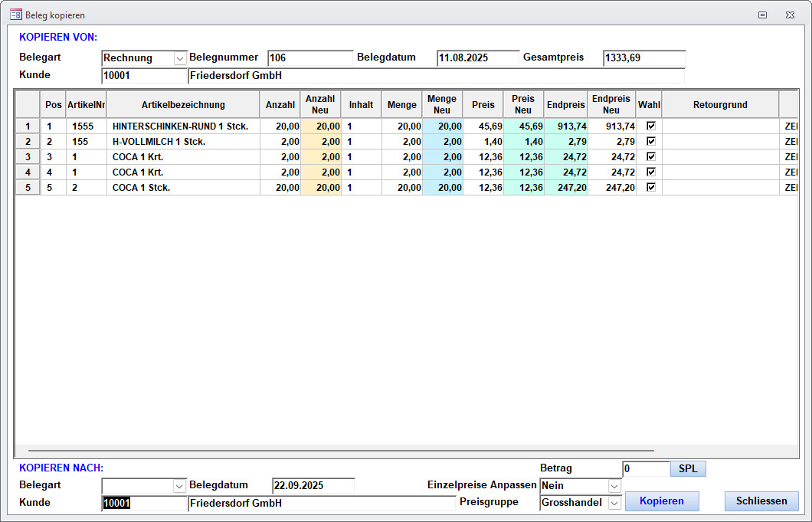
Task: Toggle Wahl checkbox for H-VOLLMILCH row
Action: click(651, 141)
